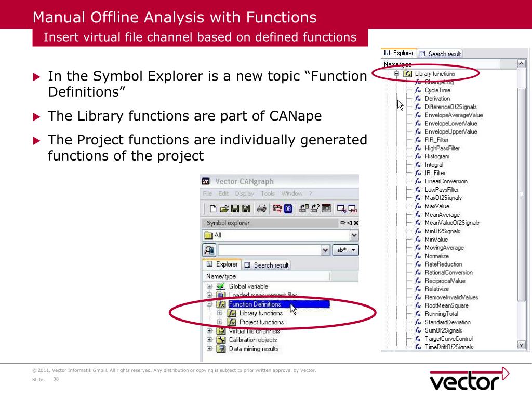Print using the printer toolbar icon
The height and width of the screenshot is (399, 532).
click(x=262, y=209)
